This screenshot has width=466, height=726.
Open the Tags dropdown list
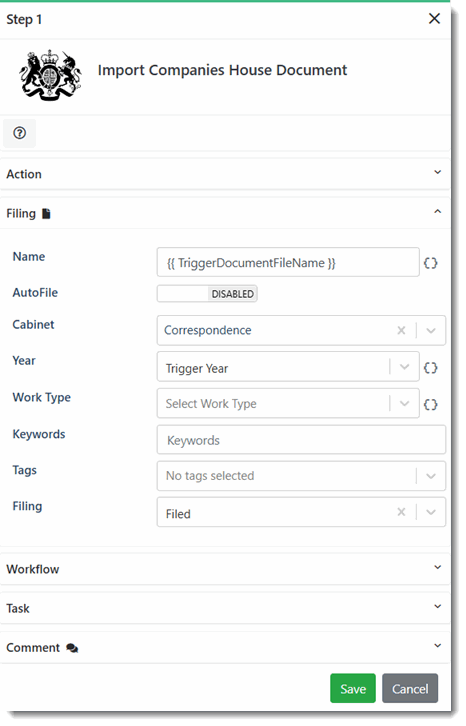point(301,476)
